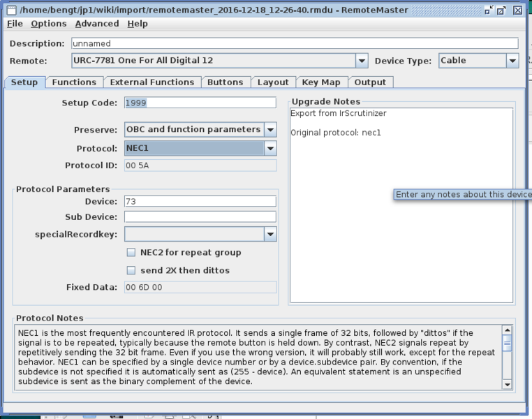
Task: Click the NEC1 protocol value
Action: pyautogui.click(x=137, y=148)
